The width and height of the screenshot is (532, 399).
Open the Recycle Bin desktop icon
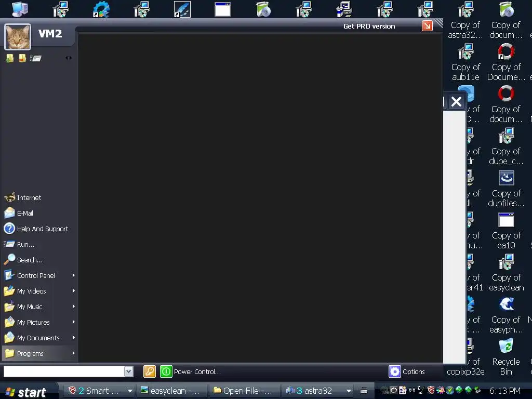pyautogui.click(x=506, y=357)
